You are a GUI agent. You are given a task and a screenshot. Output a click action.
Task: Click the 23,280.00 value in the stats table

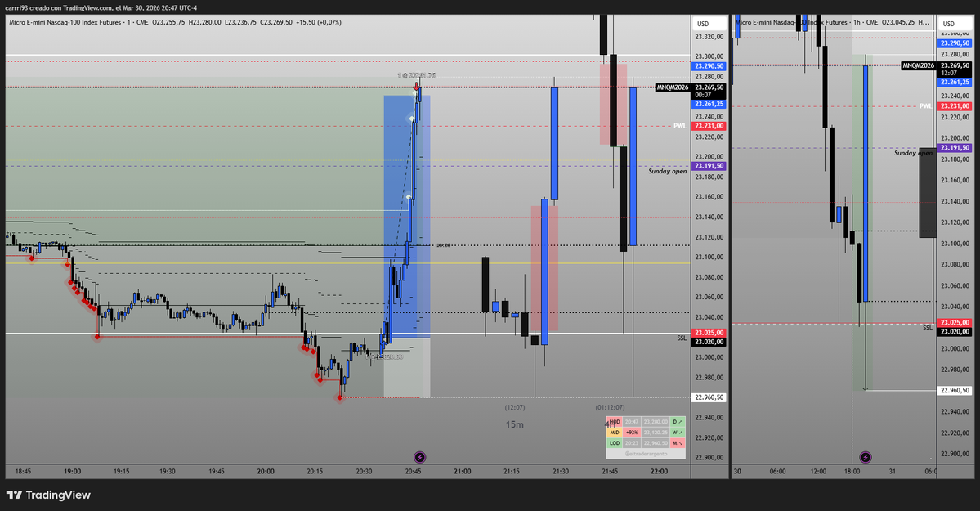pos(655,422)
